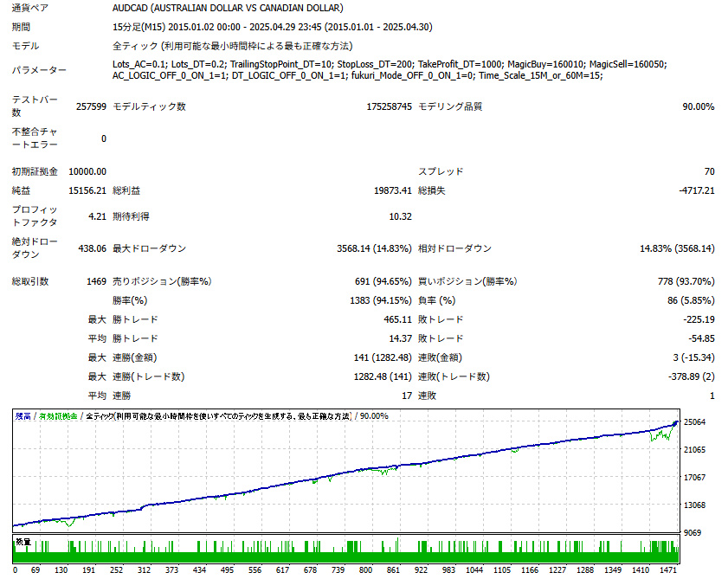Click the profit factor value 4.21

coord(98,216)
